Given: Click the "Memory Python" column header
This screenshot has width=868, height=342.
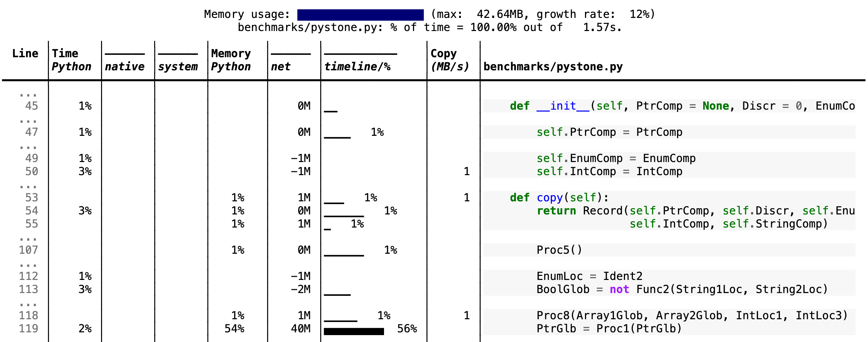Looking at the screenshot, I should (x=230, y=60).
